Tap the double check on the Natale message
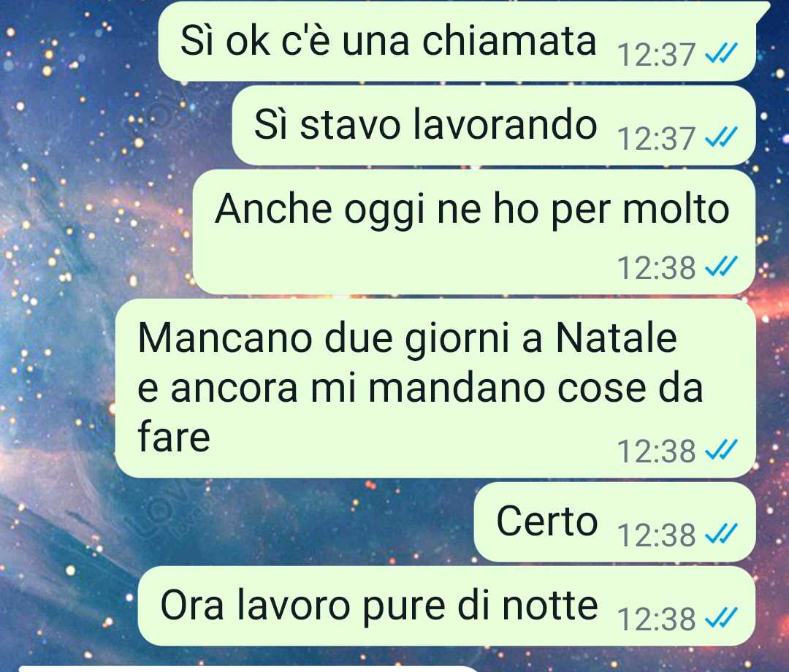The width and height of the screenshot is (789, 672). click(x=722, y=450)
